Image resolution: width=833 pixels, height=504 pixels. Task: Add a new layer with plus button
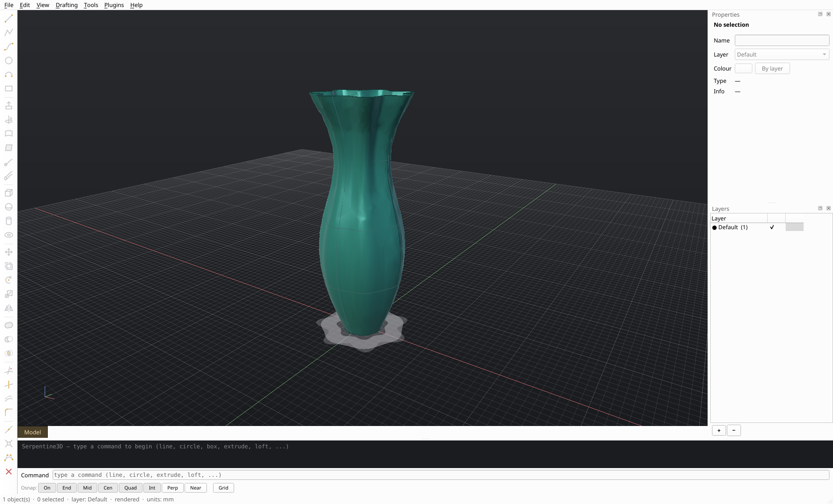pos(719,430)
